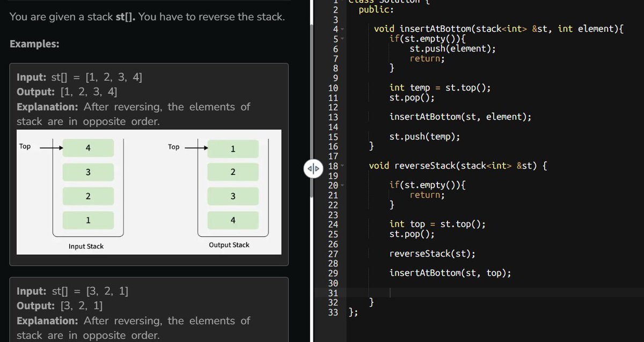Fold the reverseStack function at line 18
This screenshot has height=342, width=644.
[343, 166]
